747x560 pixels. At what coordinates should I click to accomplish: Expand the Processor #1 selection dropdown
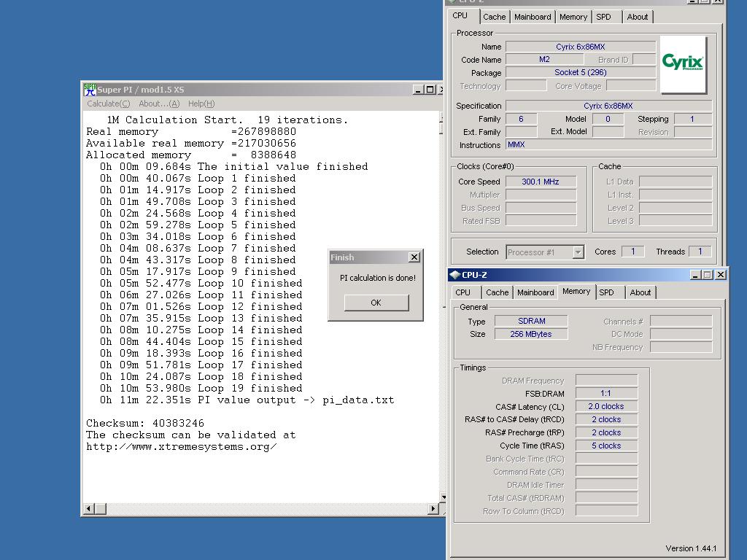tap(578, 252)
